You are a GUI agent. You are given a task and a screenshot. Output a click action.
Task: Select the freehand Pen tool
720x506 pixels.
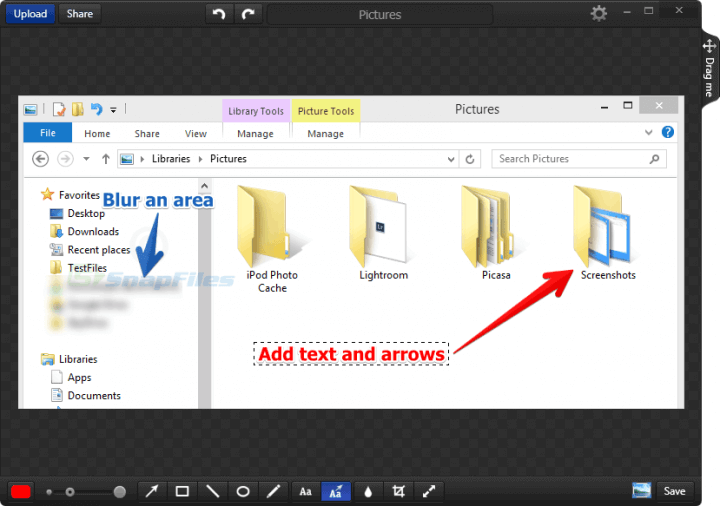click(x=272, y=491)
